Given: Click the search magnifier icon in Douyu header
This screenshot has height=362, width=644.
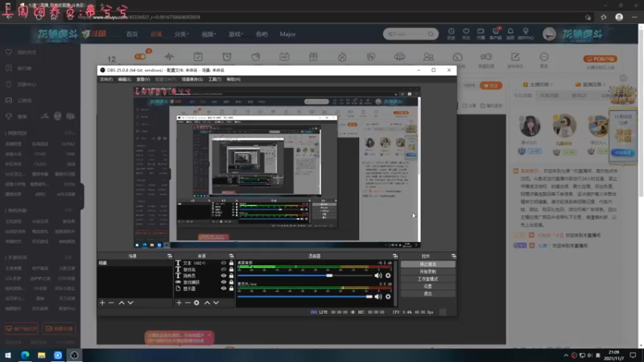Looking at the screenshot, I should [431, 34].
